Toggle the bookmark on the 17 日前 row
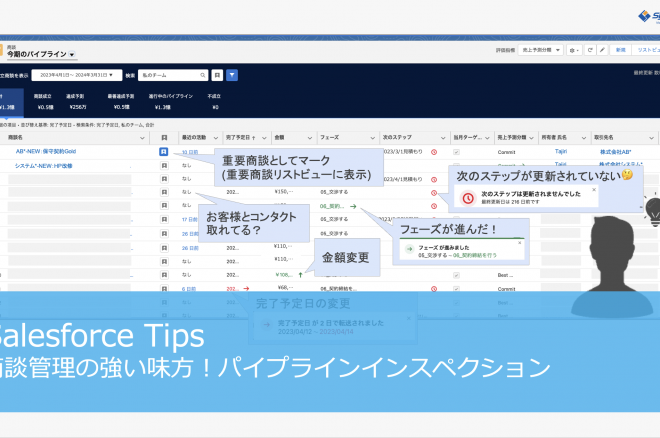 coord(164,220)
